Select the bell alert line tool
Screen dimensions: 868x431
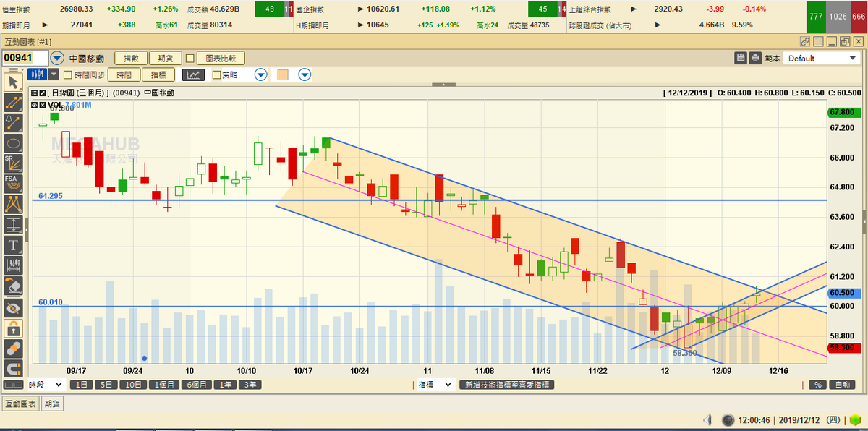click(x=12, y=122)
